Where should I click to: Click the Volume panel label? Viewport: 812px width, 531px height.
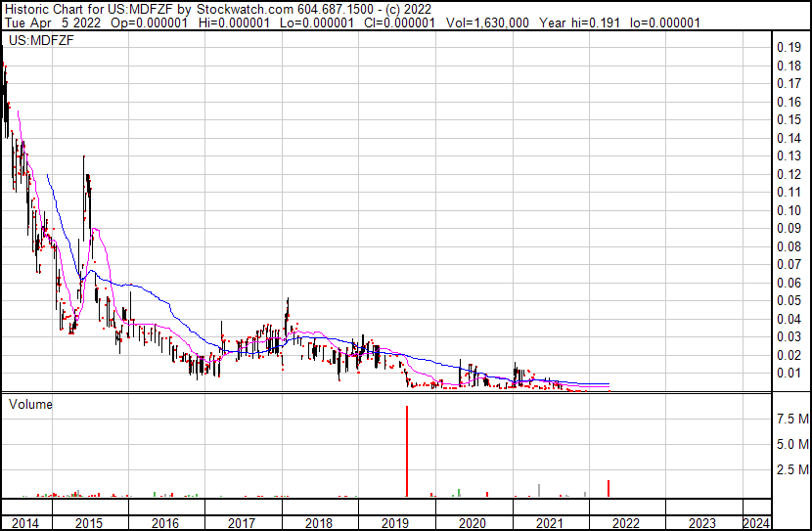(30, 404)
